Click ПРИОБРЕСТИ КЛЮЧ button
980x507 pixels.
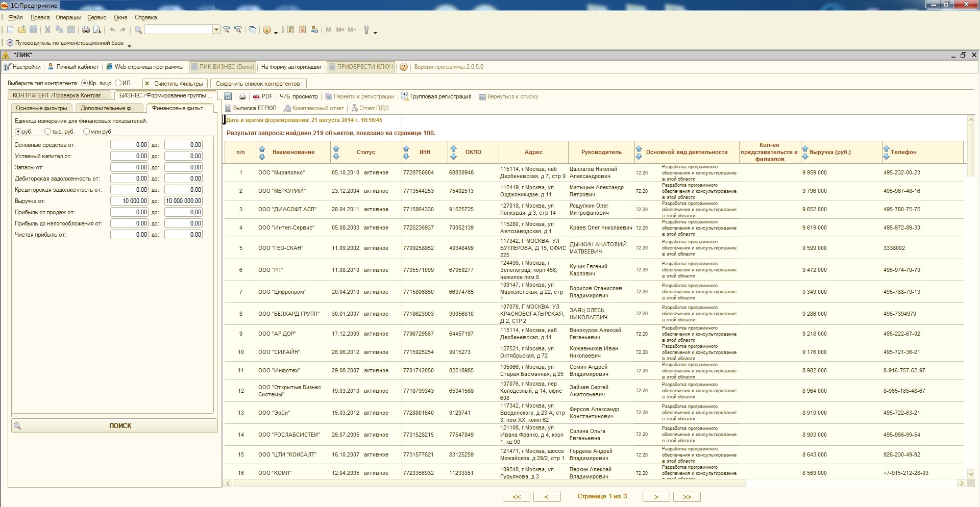(x=361, y=67)
